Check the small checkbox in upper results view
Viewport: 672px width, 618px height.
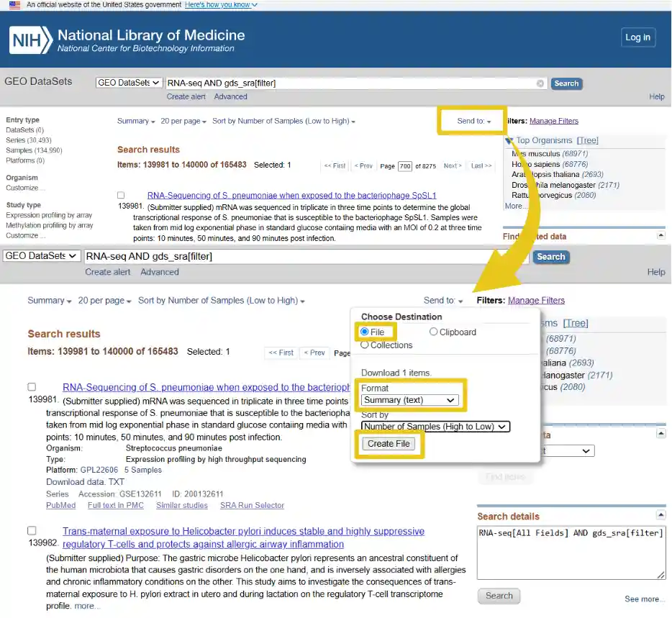[x=121, y=196]
